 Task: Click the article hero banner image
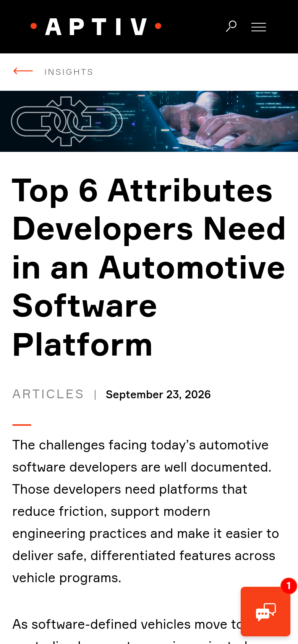point(149,121)
